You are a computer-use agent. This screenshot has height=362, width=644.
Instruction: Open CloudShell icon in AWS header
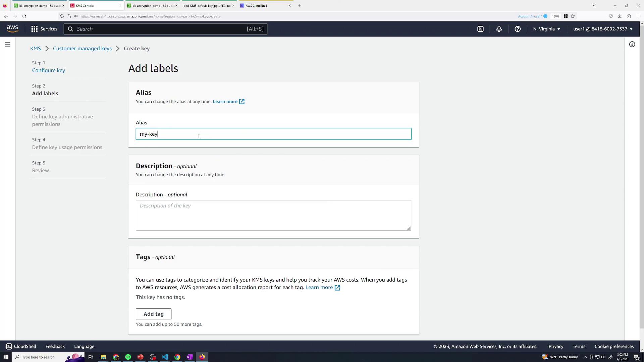(480, 29)
